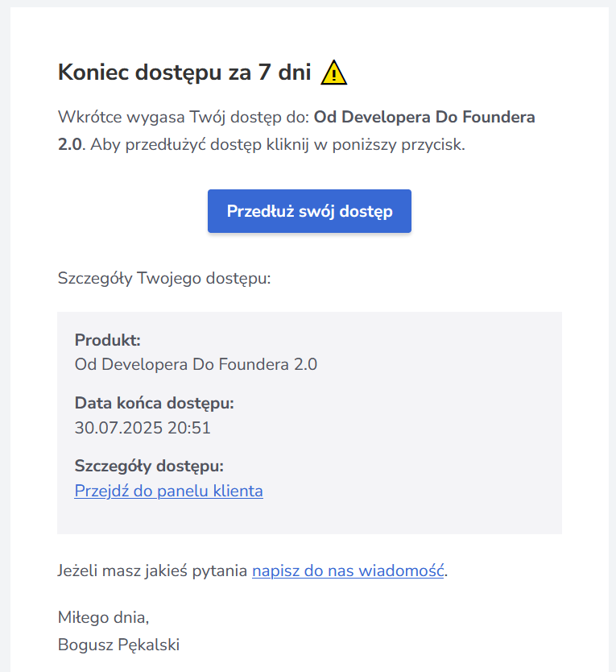
Task: Click the 'Produkt:' label
Action: click(107, 340)
